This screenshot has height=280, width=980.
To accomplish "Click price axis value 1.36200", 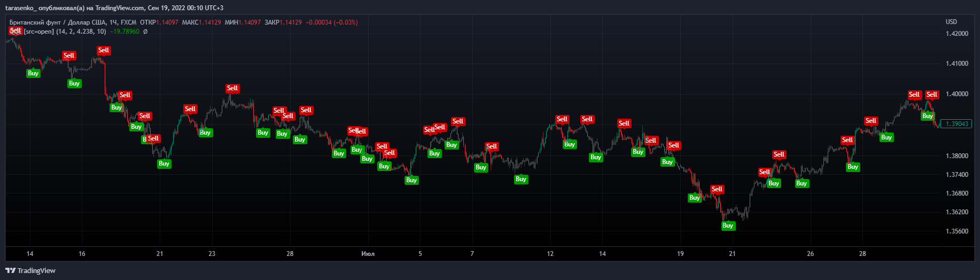I will 956,212.
